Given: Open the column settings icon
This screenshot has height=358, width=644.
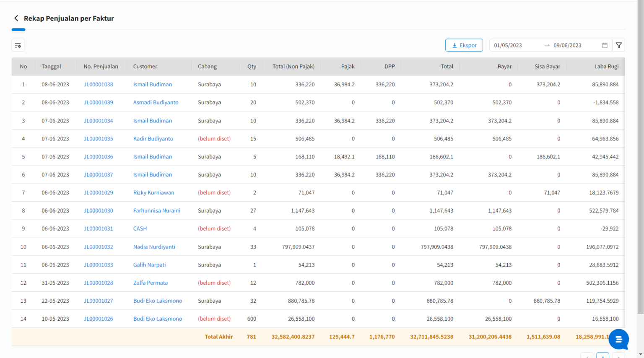Looking at the screenshot, I should click(18, 45).
